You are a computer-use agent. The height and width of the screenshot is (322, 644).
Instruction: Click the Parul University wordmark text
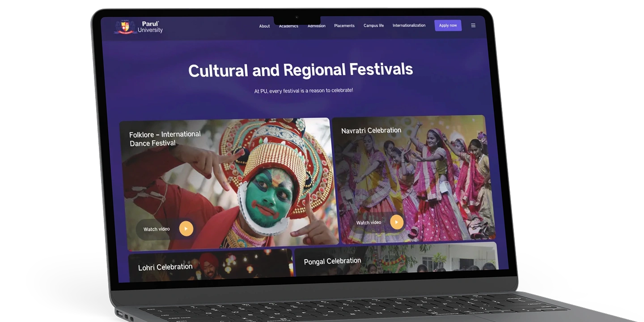[150, 27]
